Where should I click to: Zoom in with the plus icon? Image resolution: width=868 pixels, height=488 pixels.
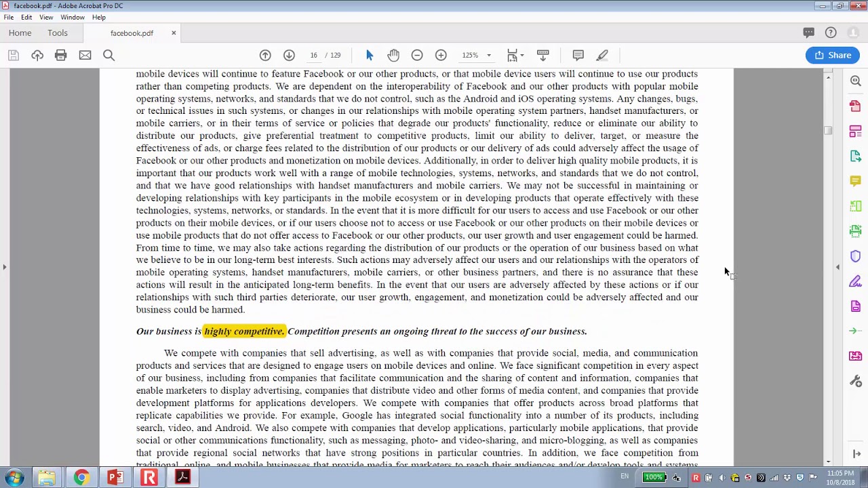441,55
